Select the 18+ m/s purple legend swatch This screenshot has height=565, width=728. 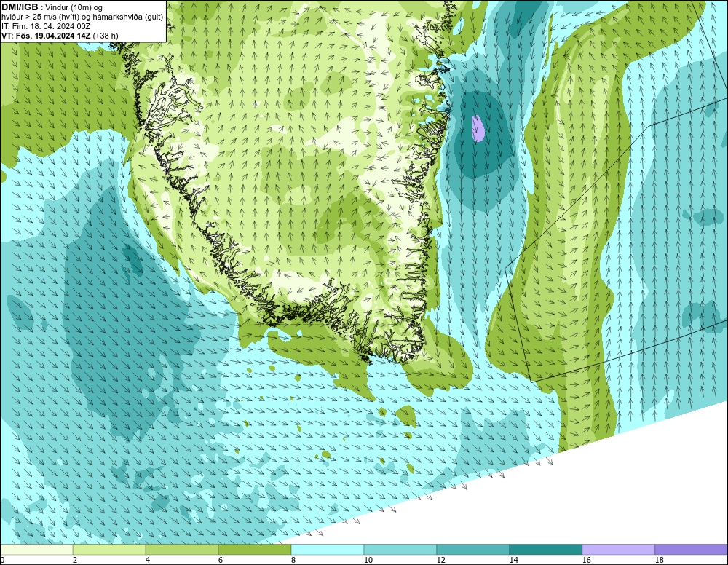[692, 550]
